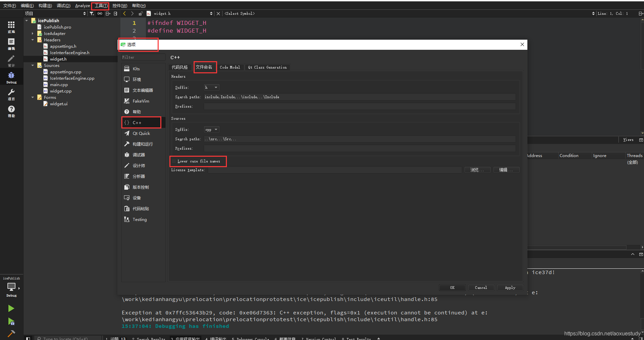Viewport: 644px width, 340px height.
Task: Open 分析器 options category
Action: pyautogui.click(x=143, y=176)
